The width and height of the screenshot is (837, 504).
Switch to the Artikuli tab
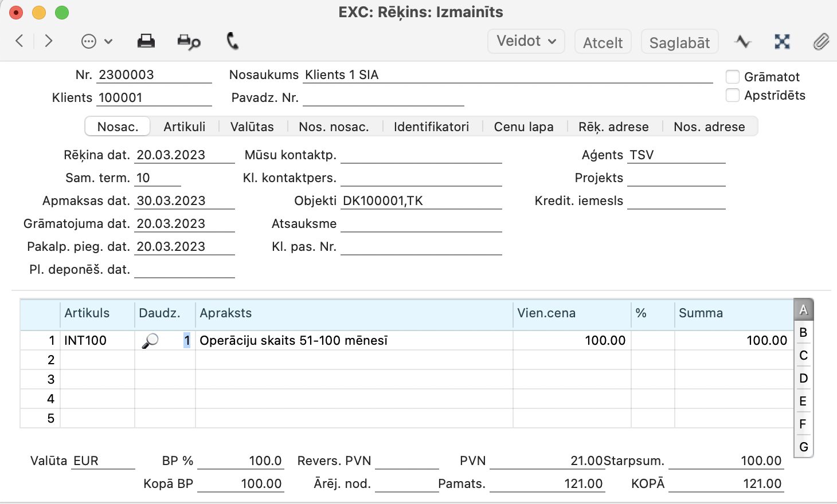coord(184,127)
